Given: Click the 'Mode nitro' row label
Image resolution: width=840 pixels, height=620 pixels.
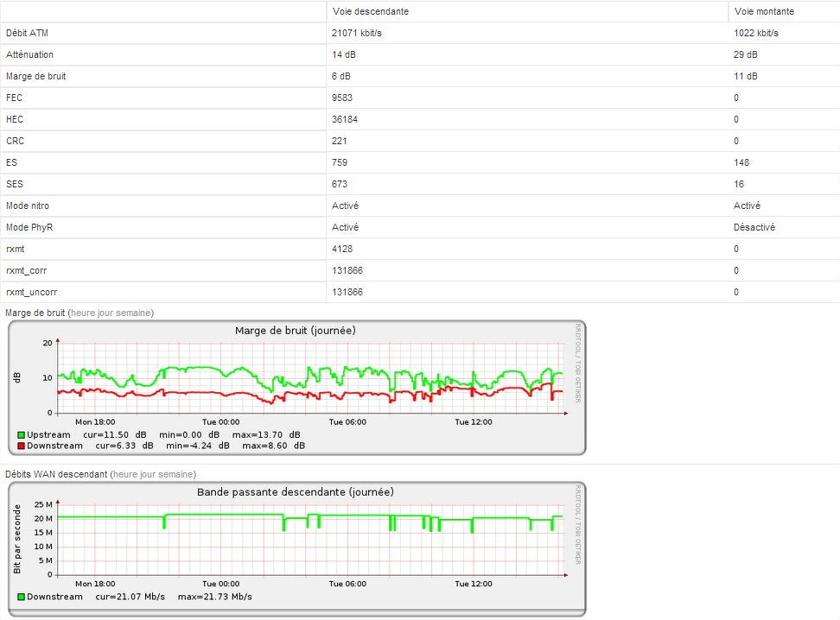Looking at the screenshot, I should tap(28, 206).
